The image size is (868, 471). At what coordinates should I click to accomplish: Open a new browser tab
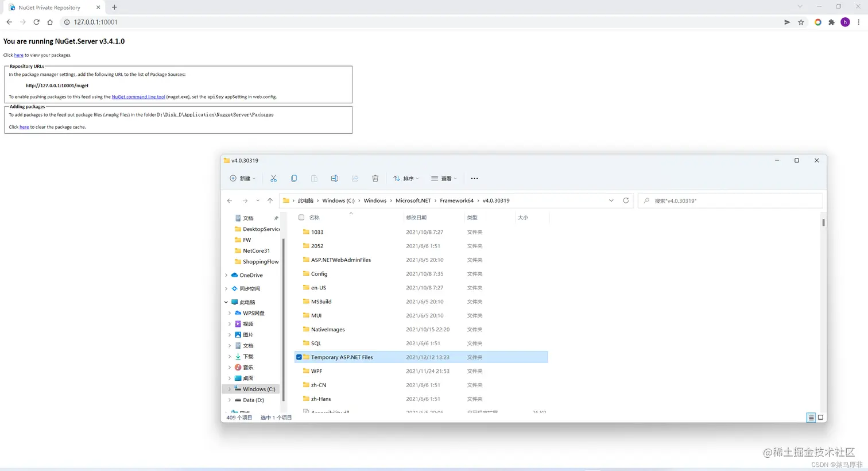(114, 7)
